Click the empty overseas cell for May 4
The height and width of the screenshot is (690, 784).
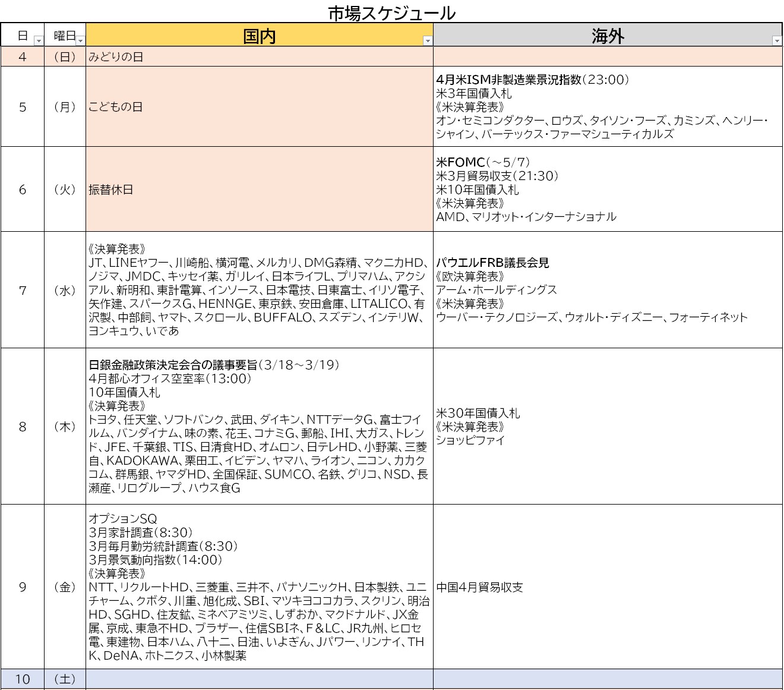[608, 57]
